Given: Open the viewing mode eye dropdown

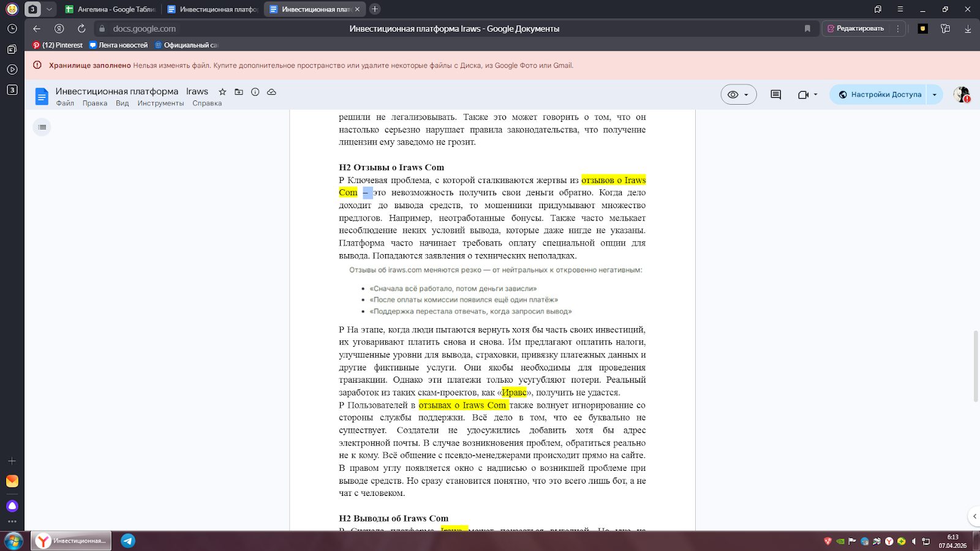Looking at the screenshot, I should click(x=738, y=94).
